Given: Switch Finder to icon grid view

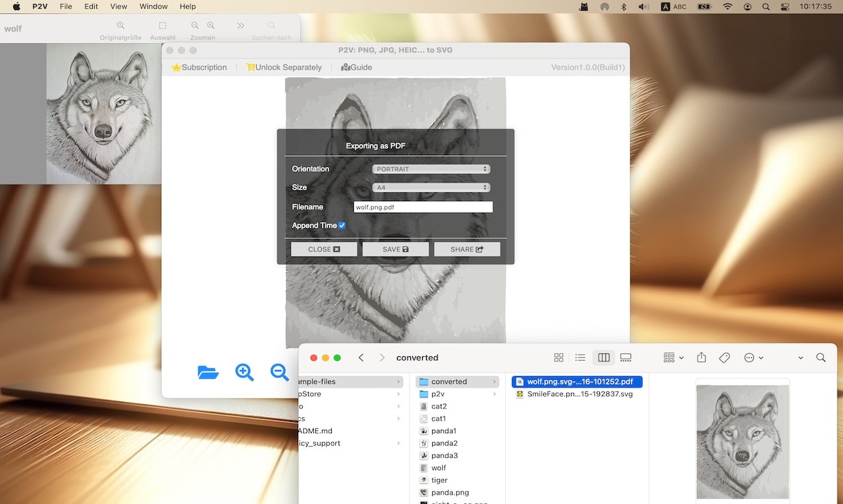Looking at the screenshot, I should (x=558, y=357).
